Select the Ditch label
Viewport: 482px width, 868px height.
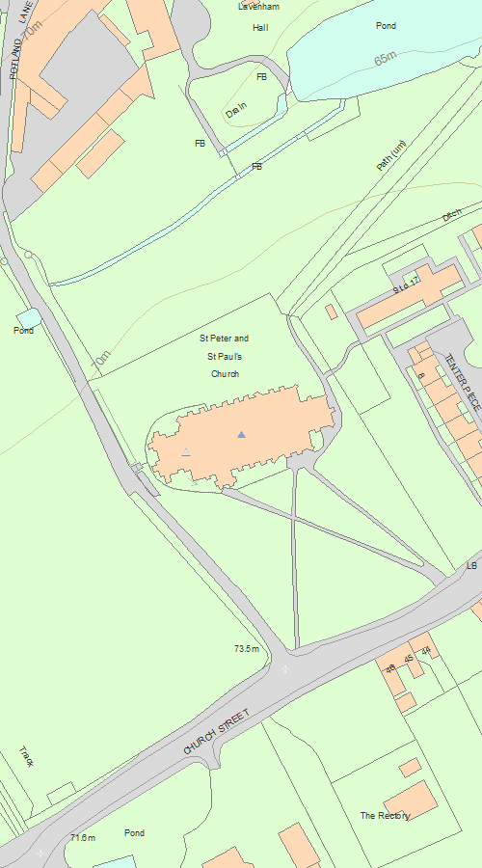(x=451, y=216)
